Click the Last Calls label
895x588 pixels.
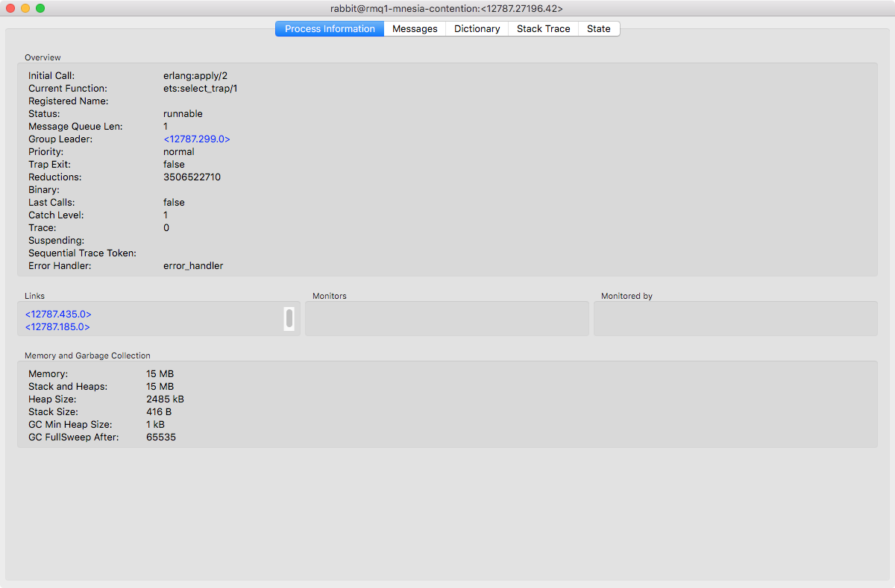pos(51,203)
